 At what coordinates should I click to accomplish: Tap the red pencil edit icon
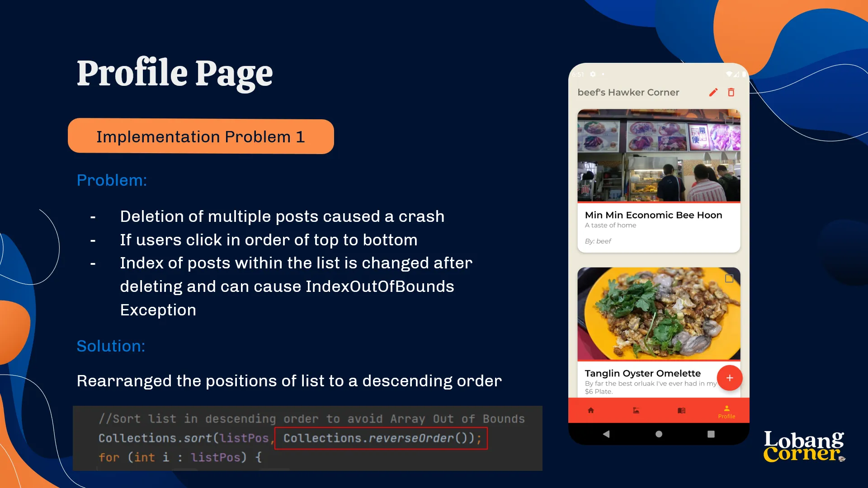pyautogui.click(x=713, y=92)
